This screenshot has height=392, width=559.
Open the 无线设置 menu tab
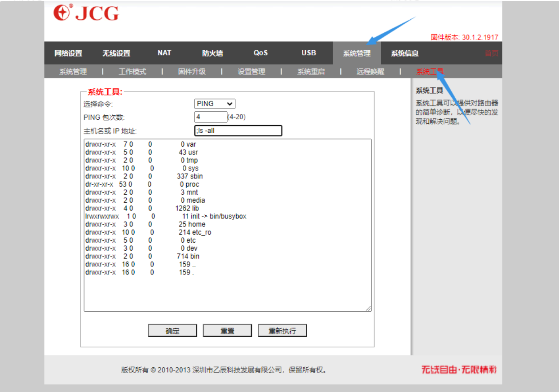116,53
